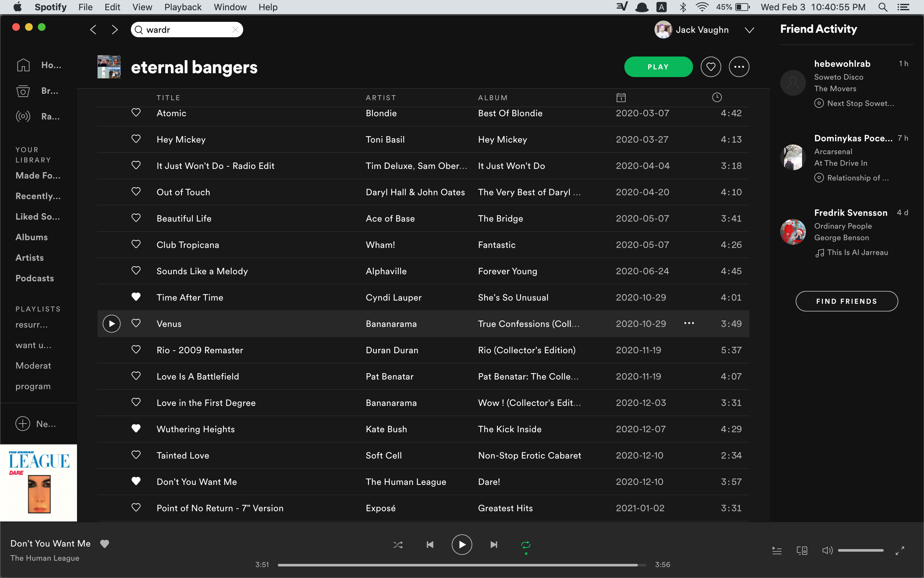
Task: Open Podcasts in library
Action: coord(35,278)
